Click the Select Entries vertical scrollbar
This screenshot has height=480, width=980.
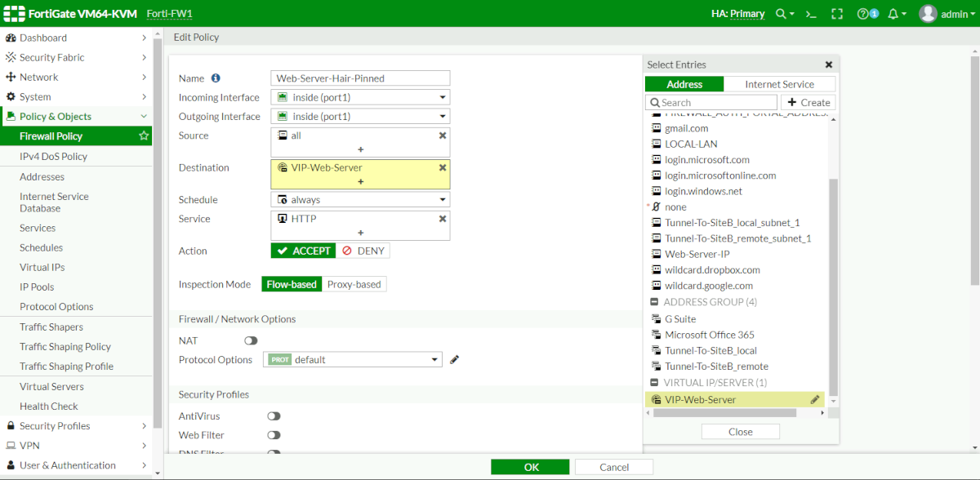click(x=833, y=286)
